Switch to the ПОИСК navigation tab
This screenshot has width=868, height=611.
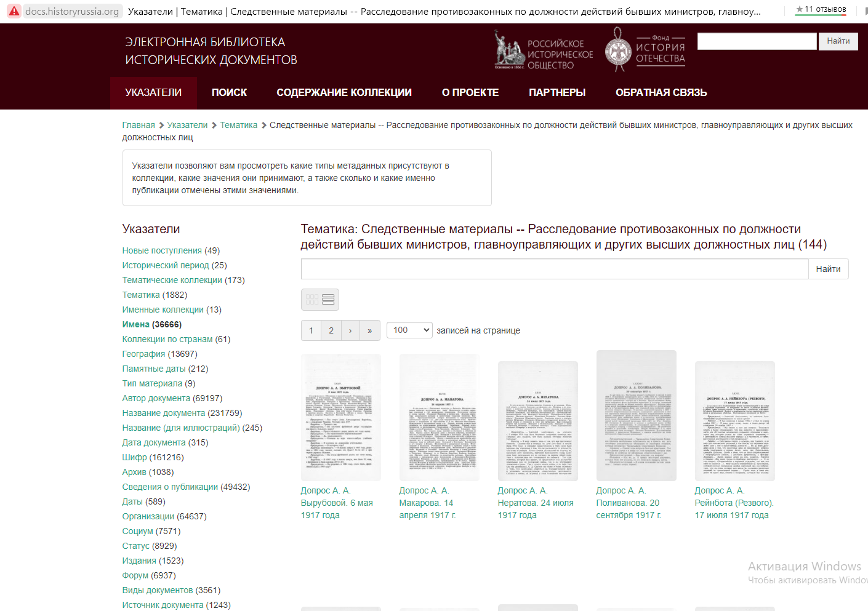[228, 92]
